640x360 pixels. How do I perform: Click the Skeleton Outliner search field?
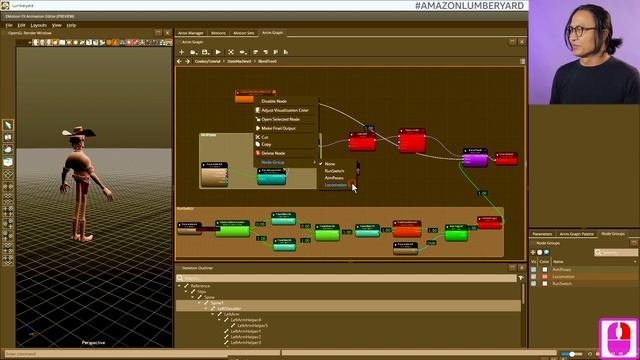click(346, 278)
